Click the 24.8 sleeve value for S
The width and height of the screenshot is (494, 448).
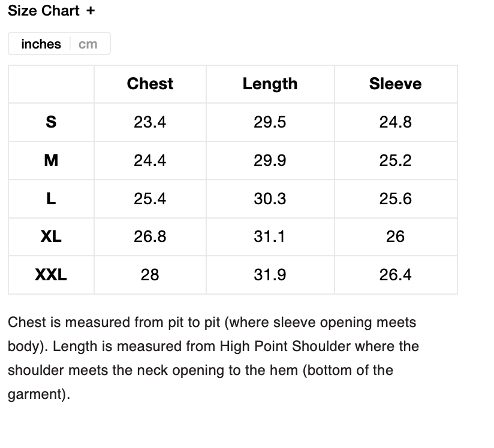click(x=395, y=122)
